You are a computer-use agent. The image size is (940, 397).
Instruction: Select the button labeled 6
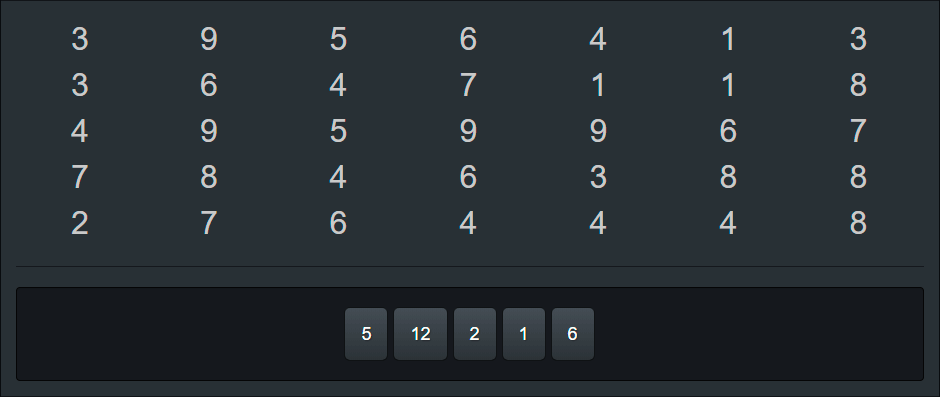[x=573, y=334]
